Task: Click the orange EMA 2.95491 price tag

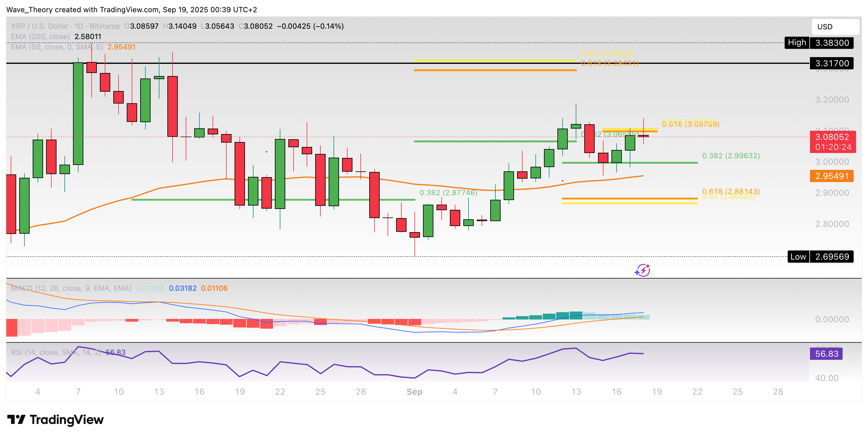Action: tap(831, 176)
